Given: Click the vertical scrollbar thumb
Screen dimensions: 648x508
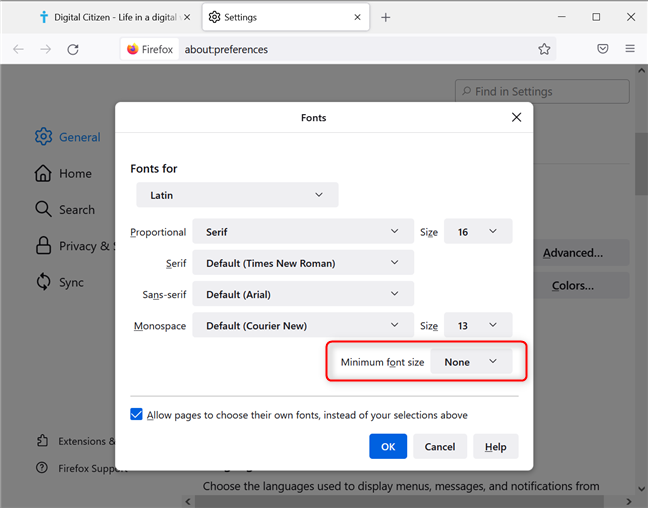Looking at the screenshot, I should [641, 164].
